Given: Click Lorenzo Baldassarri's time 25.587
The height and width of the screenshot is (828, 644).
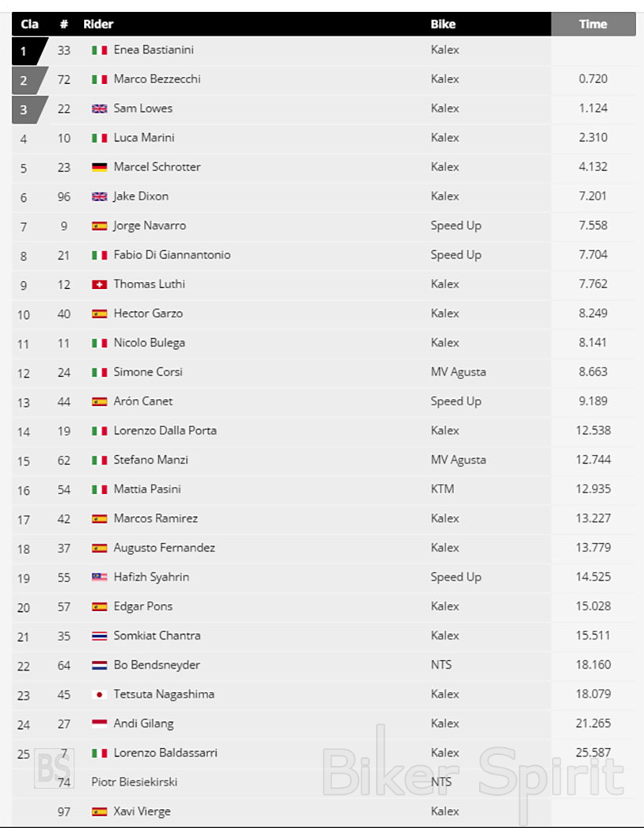Looking at the screenshot, I should point(593,753).
